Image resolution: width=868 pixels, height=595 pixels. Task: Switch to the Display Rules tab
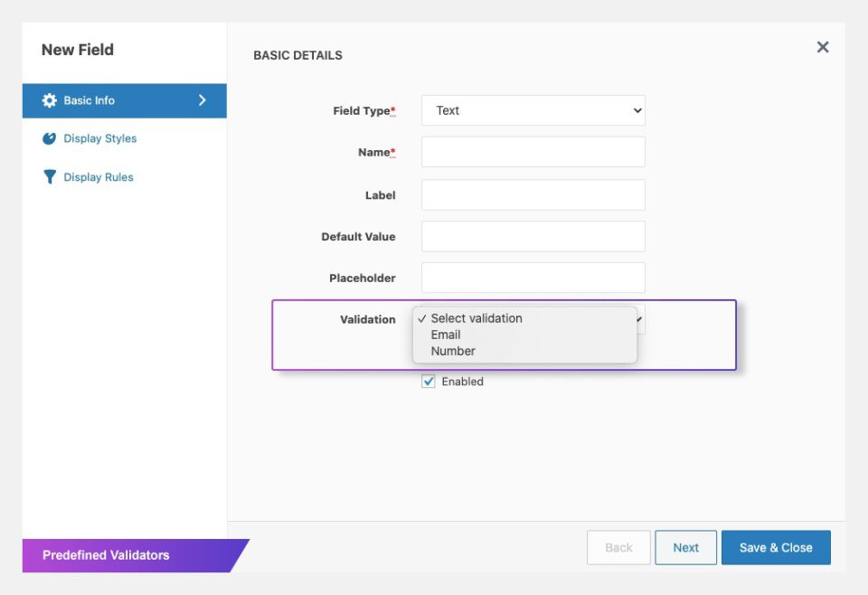pyautogui.click(x=98, y=177)
